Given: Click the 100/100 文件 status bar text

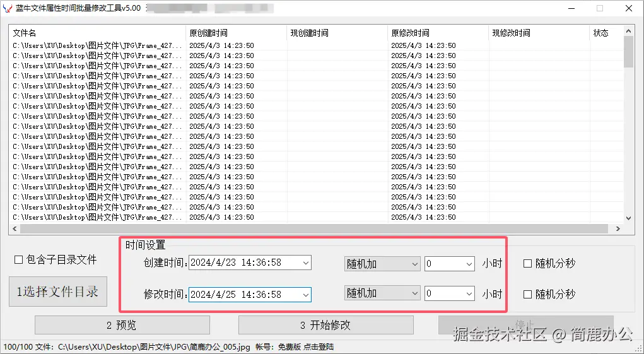Looking at the screenshot, I should pos(127,347).
